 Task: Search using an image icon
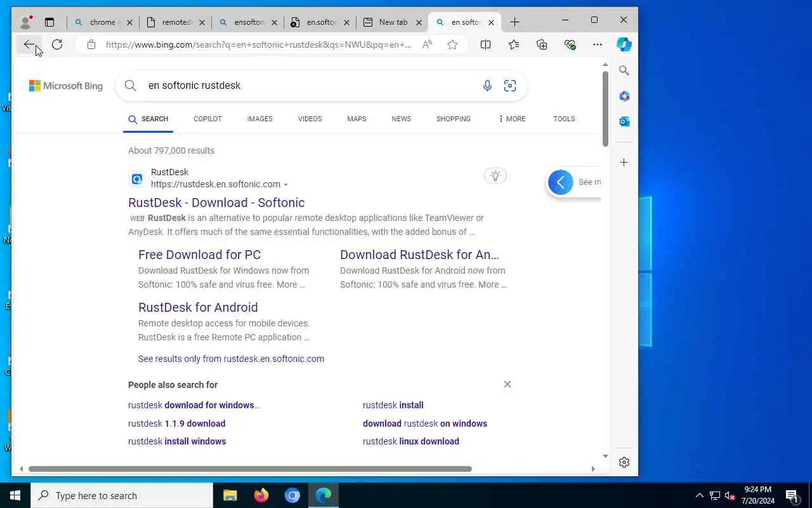(510, 86)
